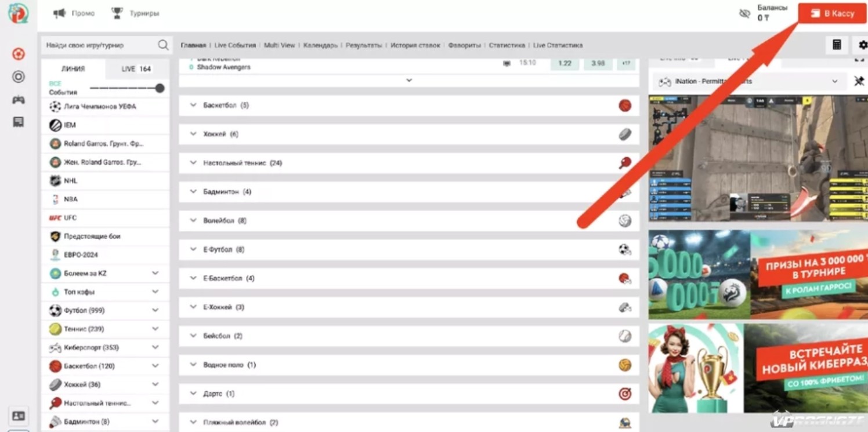868x432 pixels.
Task: Open the Календарь menu item
Action: tap(320, 45)
